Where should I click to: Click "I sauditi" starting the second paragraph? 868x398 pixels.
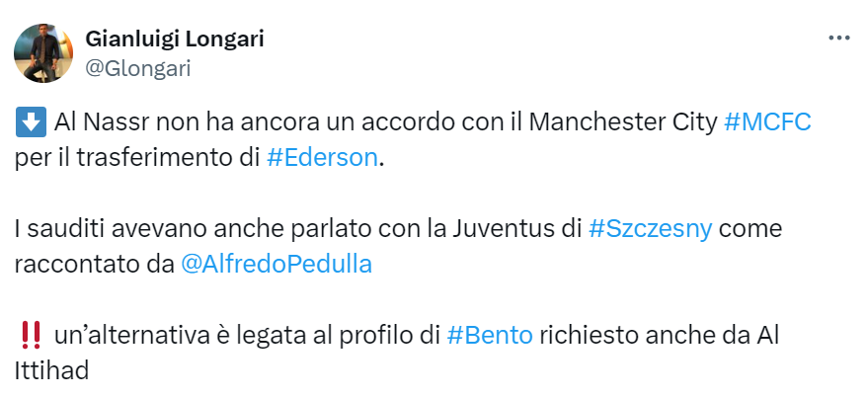[57, 230]
